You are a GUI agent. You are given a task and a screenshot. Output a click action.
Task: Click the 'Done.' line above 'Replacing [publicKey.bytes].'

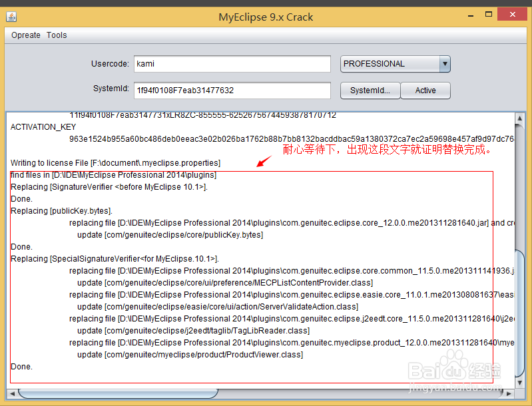tap(21, 199)
